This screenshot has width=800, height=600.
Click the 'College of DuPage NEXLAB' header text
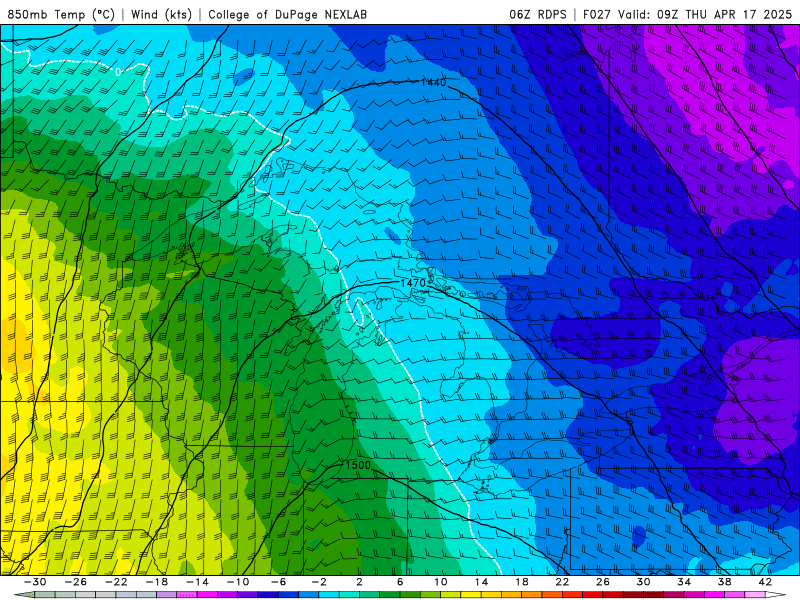[287, 14]
